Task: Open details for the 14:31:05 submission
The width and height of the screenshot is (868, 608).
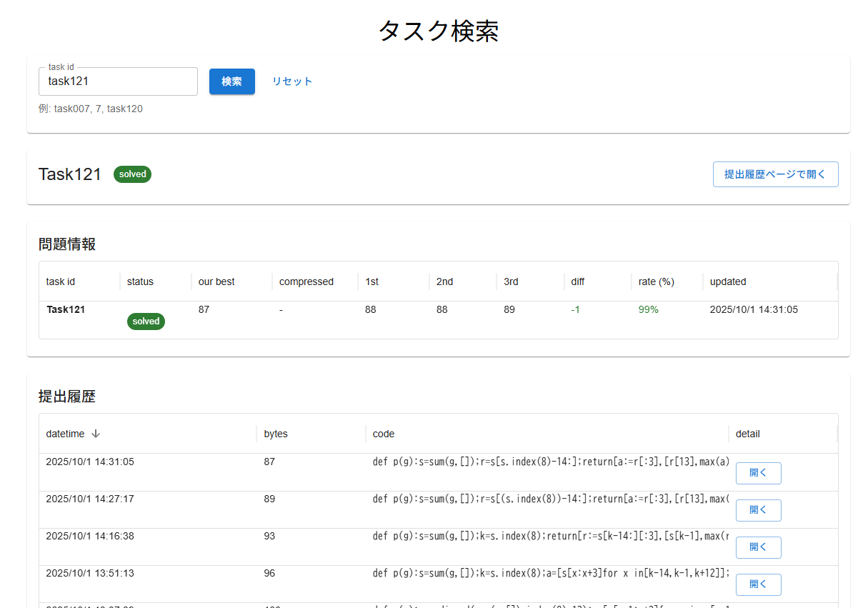Action: coord(758,473)
